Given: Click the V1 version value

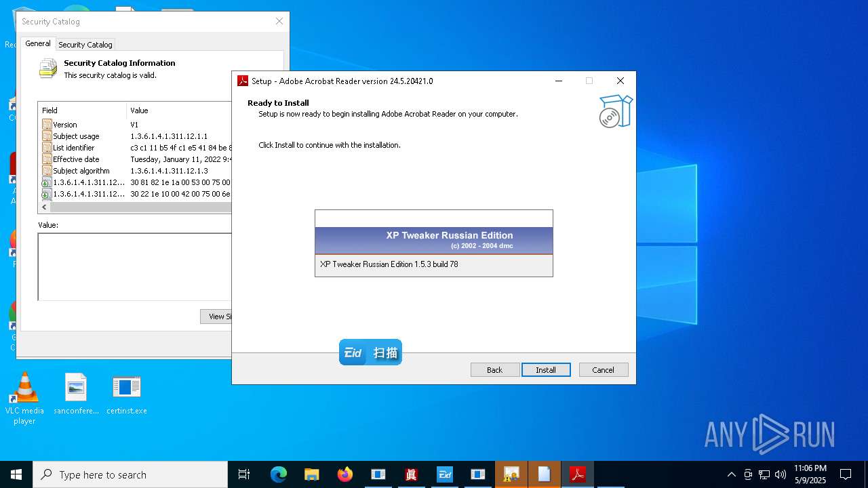Looking at the screenshot, I should tap(134, 125).
